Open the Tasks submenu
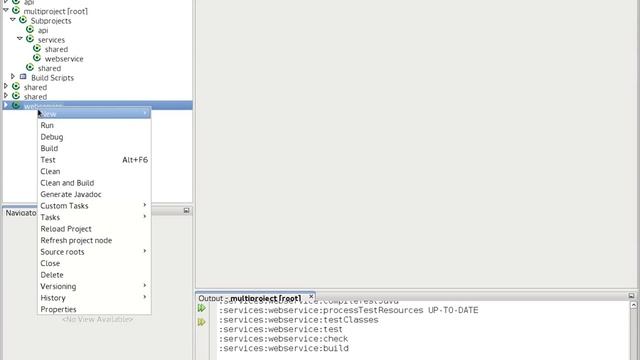The width and height of the screenshot is (640, 360). [94, 217]
